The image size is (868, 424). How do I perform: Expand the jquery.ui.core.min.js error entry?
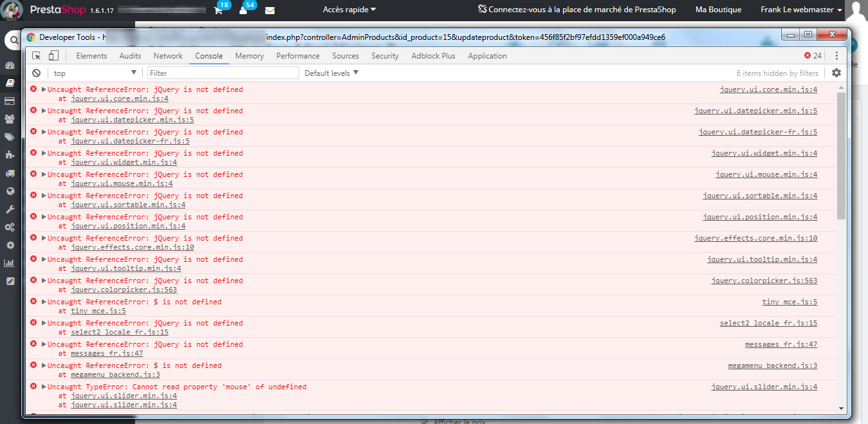[44, 89]
